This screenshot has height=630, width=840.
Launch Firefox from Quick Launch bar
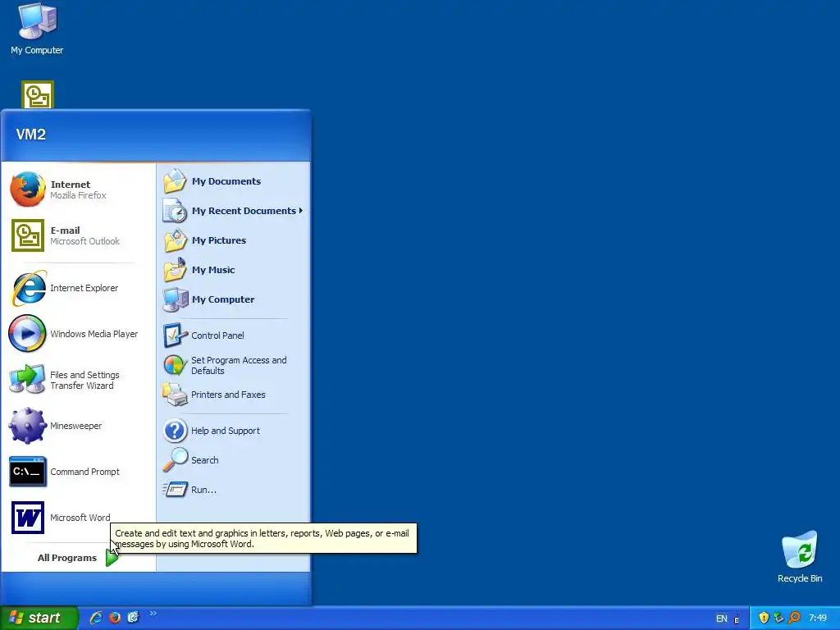[115, 618]
